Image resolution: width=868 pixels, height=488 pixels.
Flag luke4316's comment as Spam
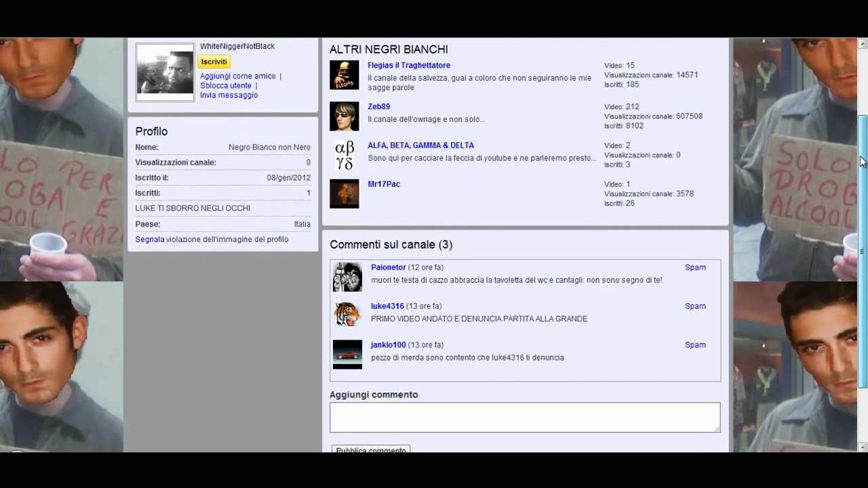[695, 306]
